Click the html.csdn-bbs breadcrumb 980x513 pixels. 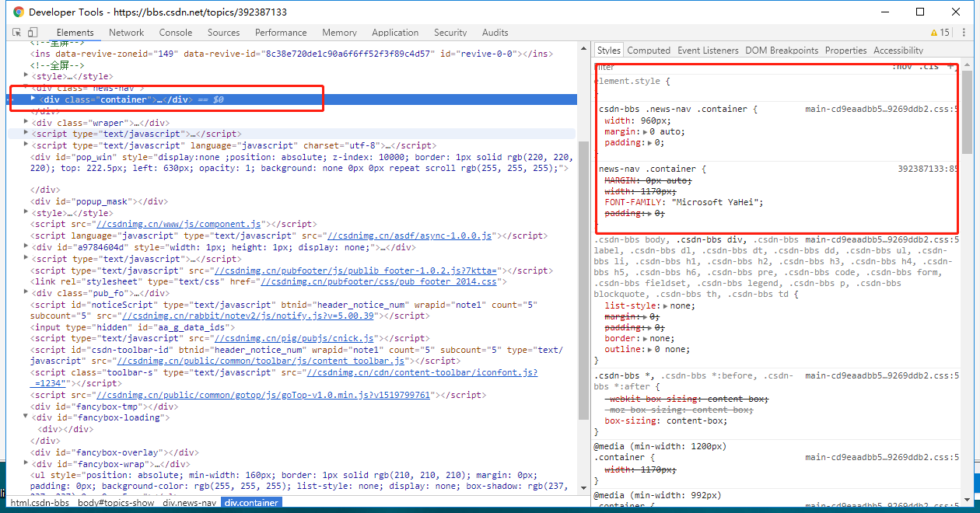pyautogui.click(x=40, y=503)
